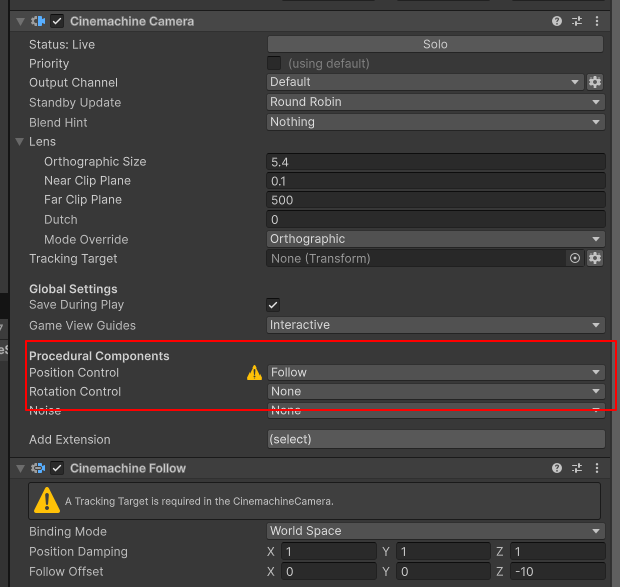Click the Tracking Target None (Transform) field
This screenshot has height=587, width=620.
(416, 259)
